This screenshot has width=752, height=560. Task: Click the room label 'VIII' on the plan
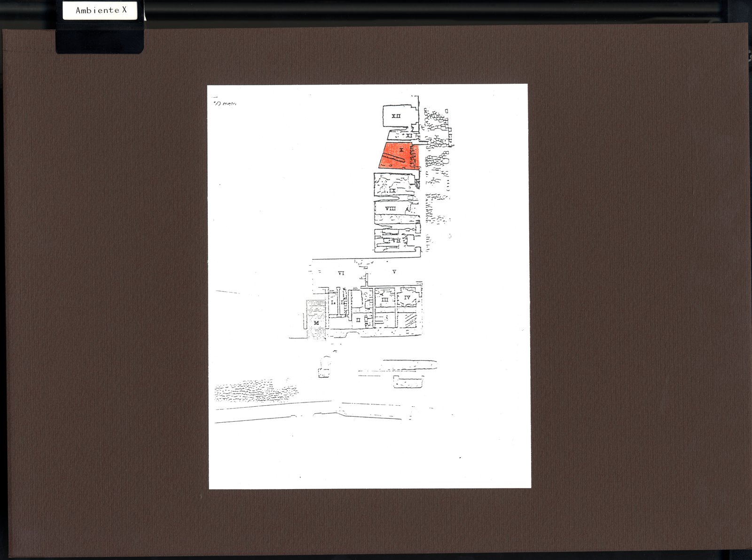pyautogui.click(x=390, y=208)
